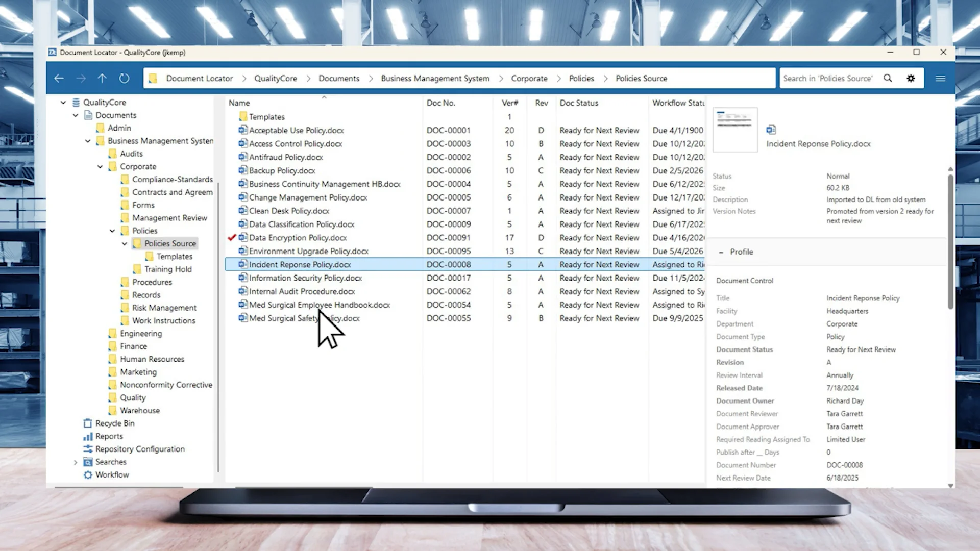Collapse the Policies Source tree node
The width and height of the screenshot is (980, 551).
click(x=125, y=243)
